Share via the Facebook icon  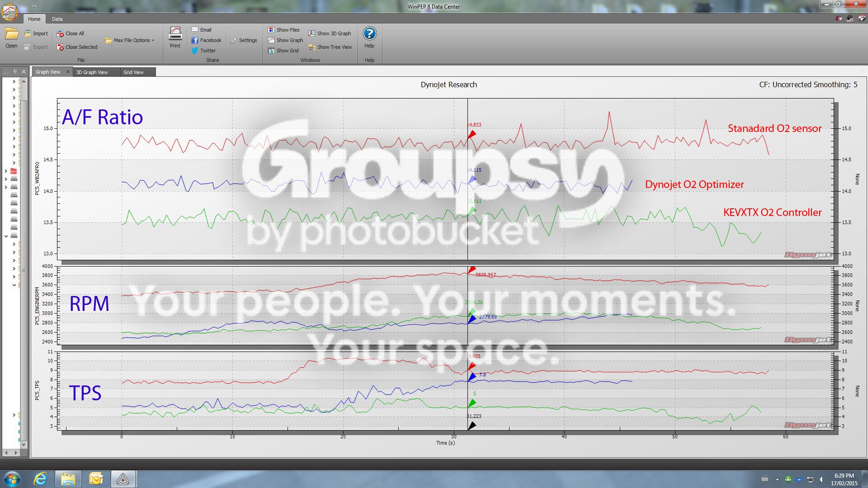click(x=195, y=40)
